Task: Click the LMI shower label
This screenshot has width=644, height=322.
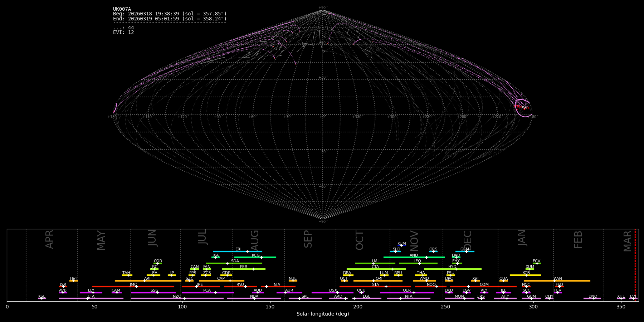Action: pos(375,261)
